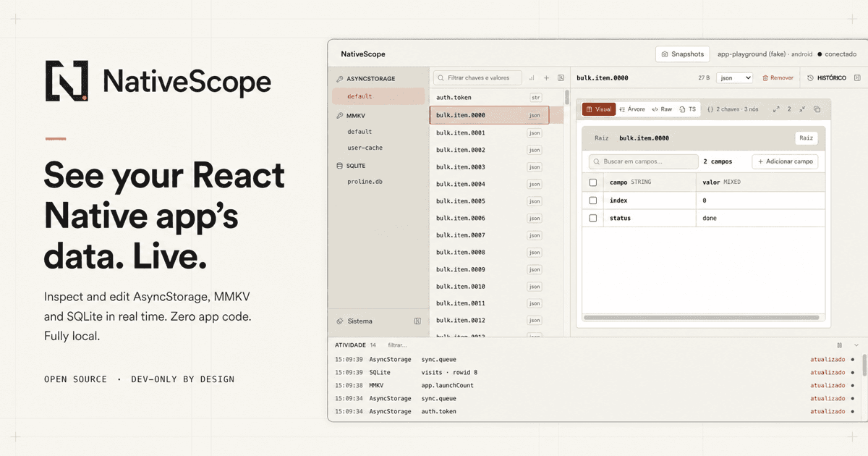Screen dimensions: 868x456
Task: Click the collapse key list panel icon
Action: click(561, 78)
